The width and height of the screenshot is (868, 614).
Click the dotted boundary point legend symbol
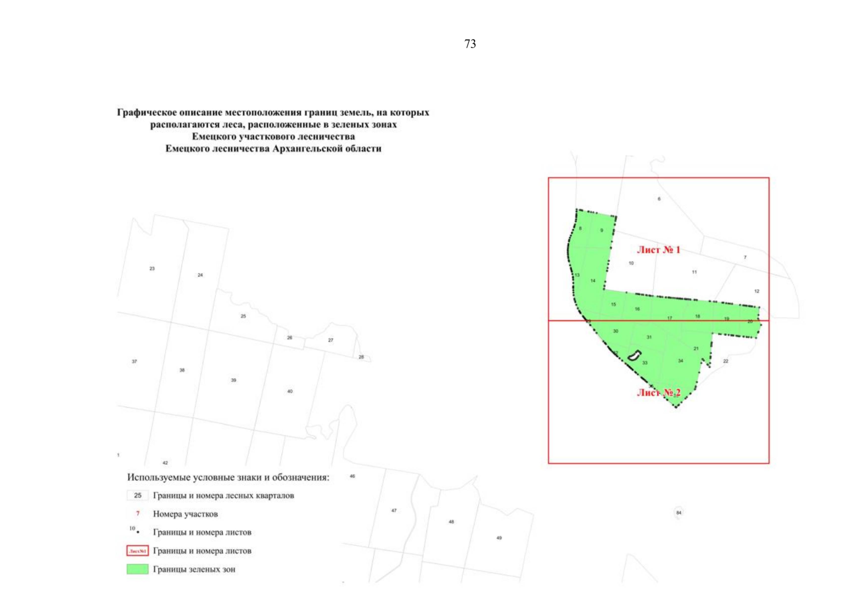136,531
